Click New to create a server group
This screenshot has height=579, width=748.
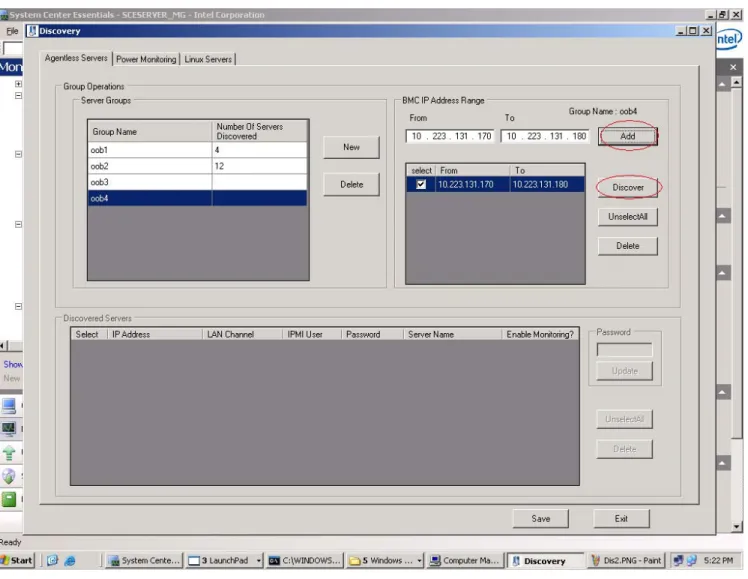tap(351, 147)
